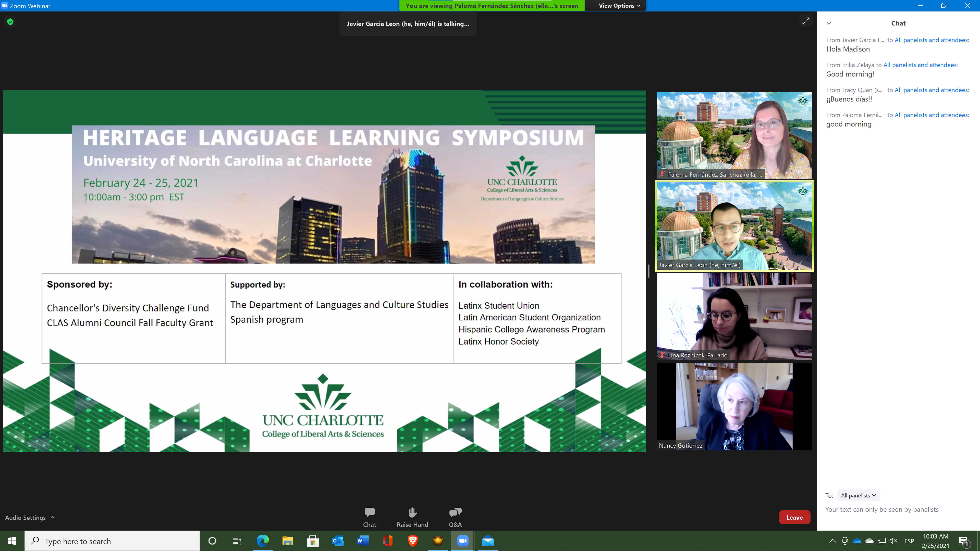The image size is (980, 551).
Task: Collapse the Chat panel with the chevron
Action: pos(829,23)
